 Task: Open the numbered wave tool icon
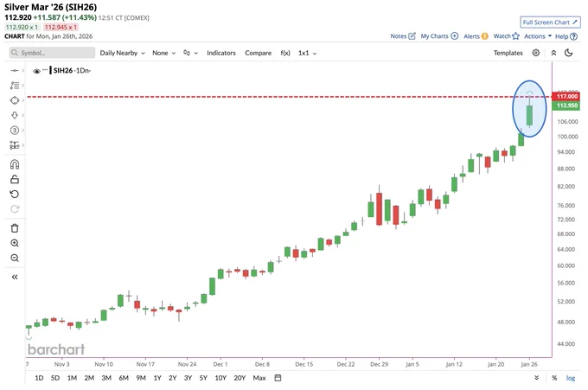click(x=14, y=130)
